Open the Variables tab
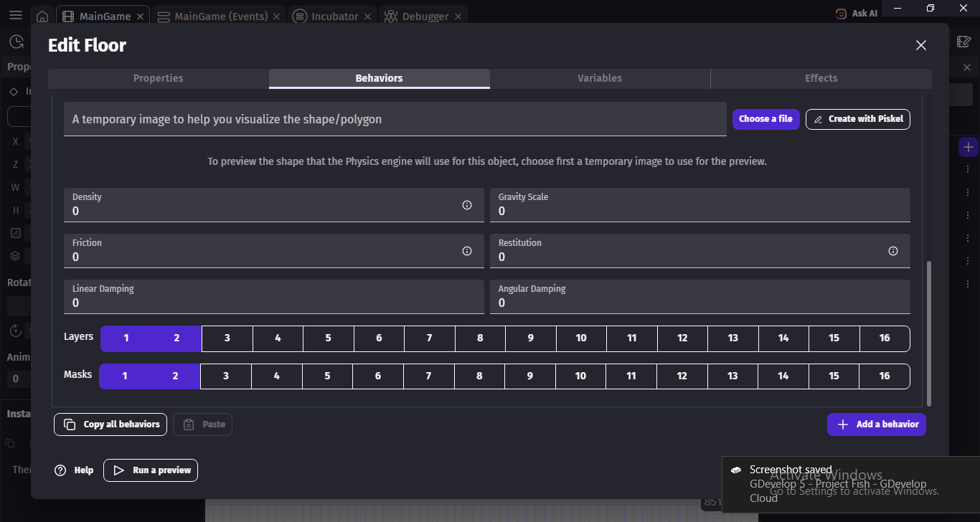 coord(600,78)
